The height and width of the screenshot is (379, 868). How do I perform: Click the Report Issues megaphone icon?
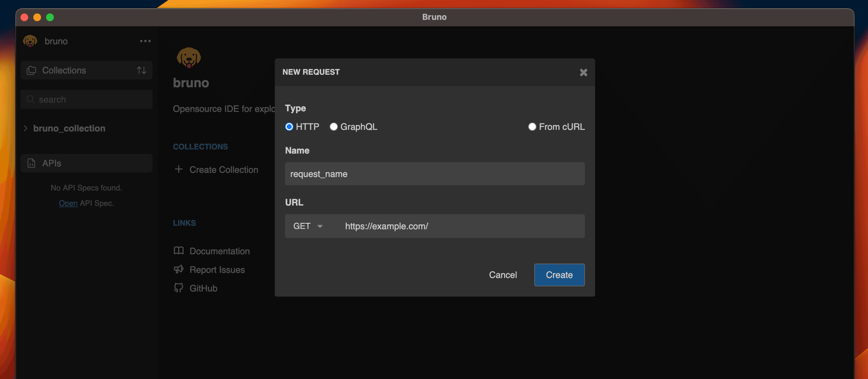point(179,269)
